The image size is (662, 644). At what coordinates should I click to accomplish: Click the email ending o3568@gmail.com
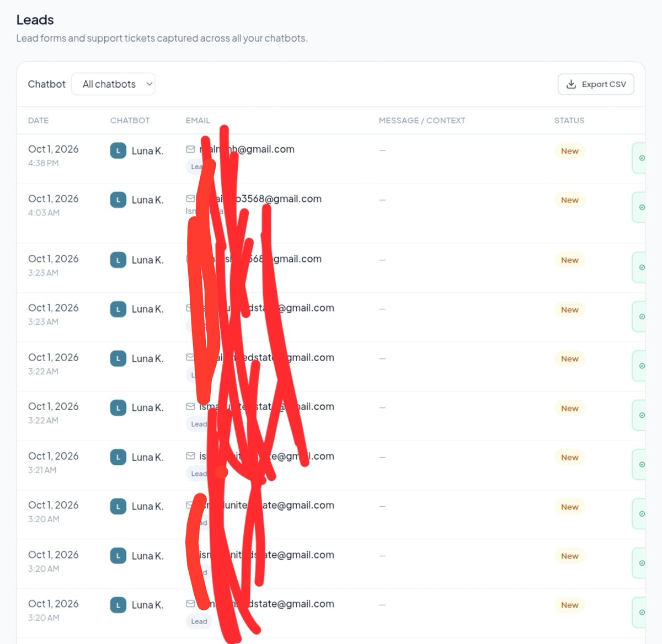click(x=260, y=198)
